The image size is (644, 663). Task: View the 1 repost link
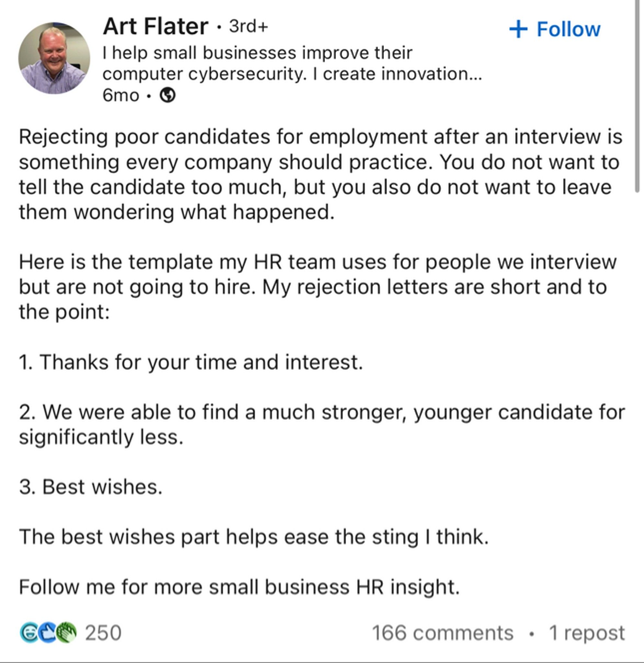tap(587, 633)
